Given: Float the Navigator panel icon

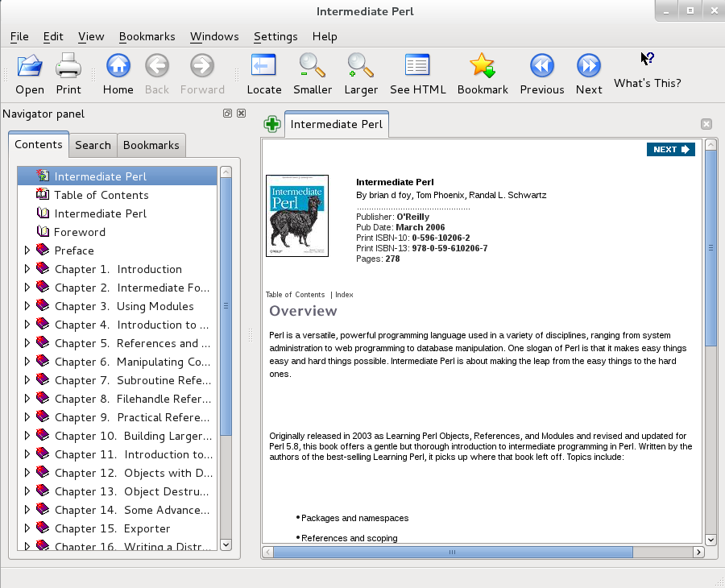Looking at the screenshot, I should click(x=227, y=114).
